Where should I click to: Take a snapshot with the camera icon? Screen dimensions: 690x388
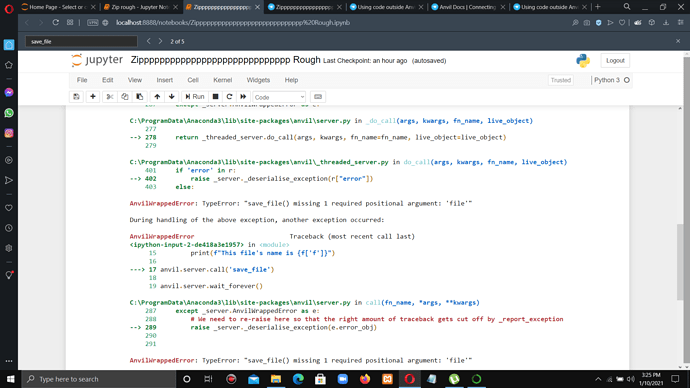tap(587, 22)
